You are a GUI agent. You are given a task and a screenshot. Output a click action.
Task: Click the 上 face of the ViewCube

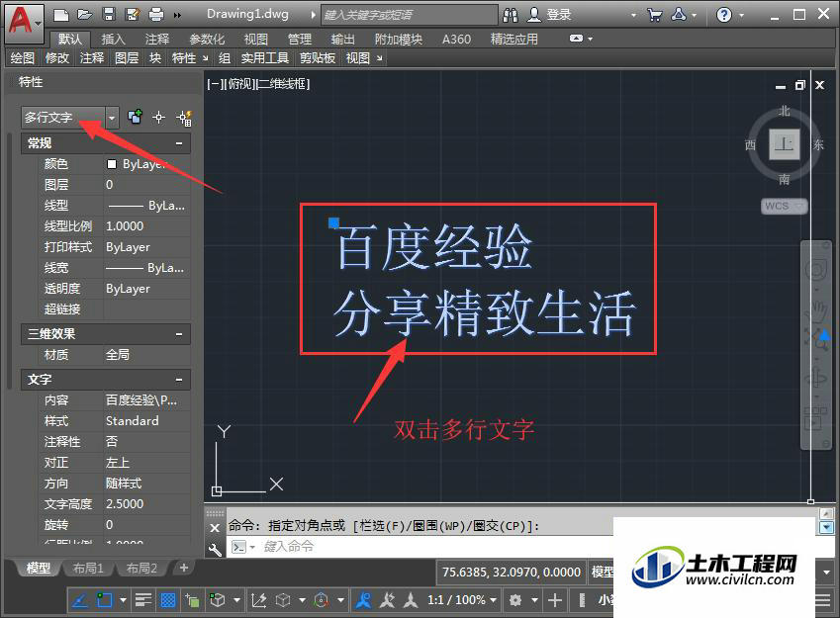785,143
